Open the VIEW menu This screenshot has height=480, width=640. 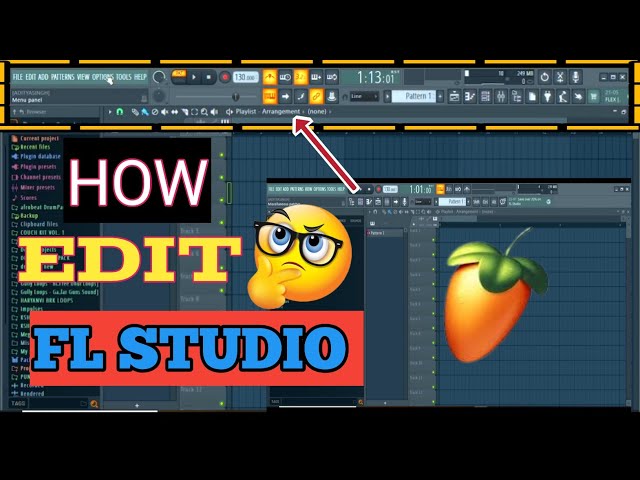point(83,77)
